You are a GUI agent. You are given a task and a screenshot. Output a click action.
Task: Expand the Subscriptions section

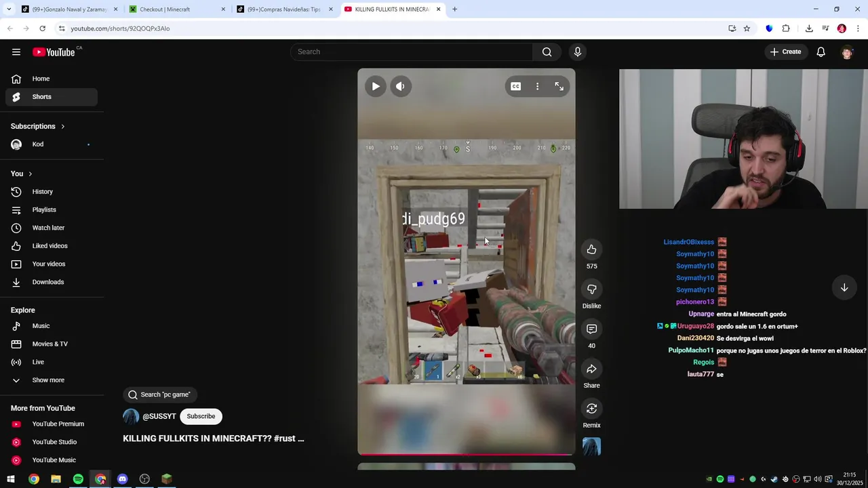tap(38, 127)
